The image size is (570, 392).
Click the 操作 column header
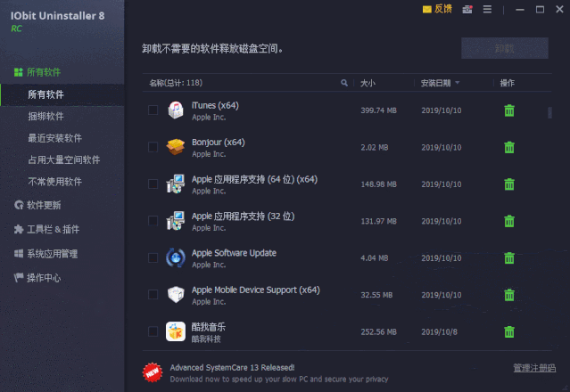click(x=507, y=83)
